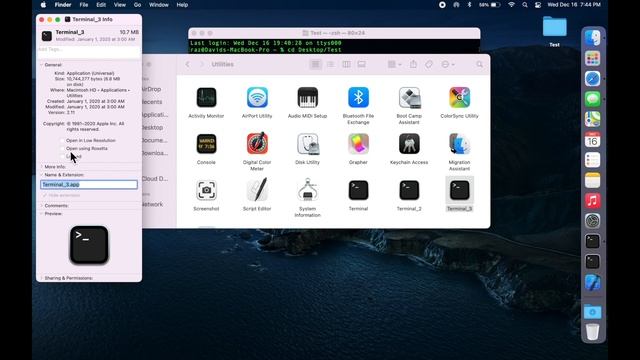
Task: Switch Finder to list view
Action: point(331,64)
